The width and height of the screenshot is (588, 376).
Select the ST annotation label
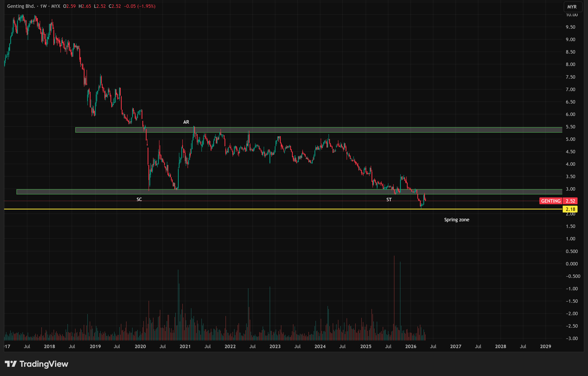pos(389,200)
